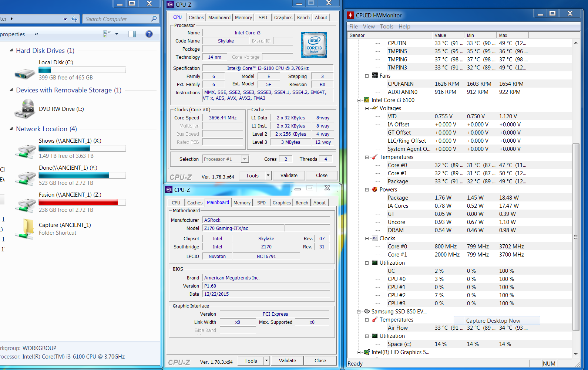
Task: Click Validate in CPU-Z Motherboard window
Action: (x=288, y=360)
